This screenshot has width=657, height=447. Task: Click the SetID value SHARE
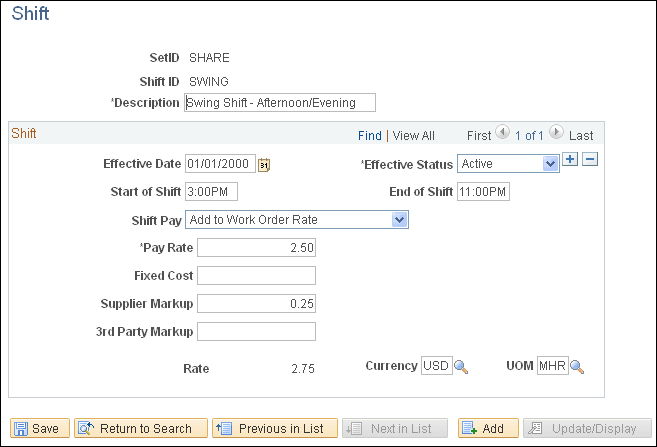(209, 58)
